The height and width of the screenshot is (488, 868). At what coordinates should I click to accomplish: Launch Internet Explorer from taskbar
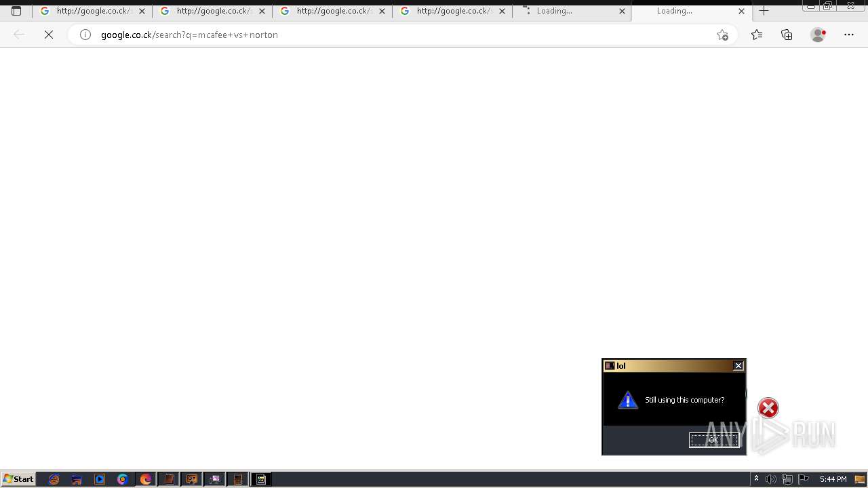(54, 479)
